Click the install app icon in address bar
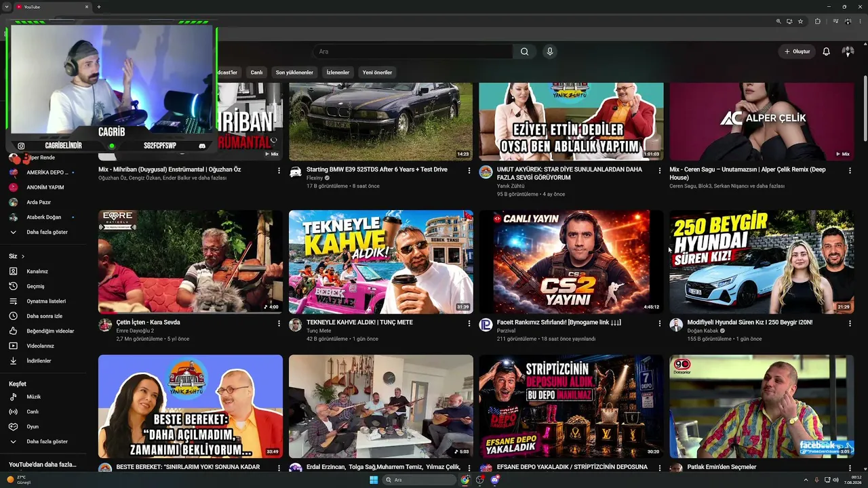The image size is (868, 488). pos(789,21)
